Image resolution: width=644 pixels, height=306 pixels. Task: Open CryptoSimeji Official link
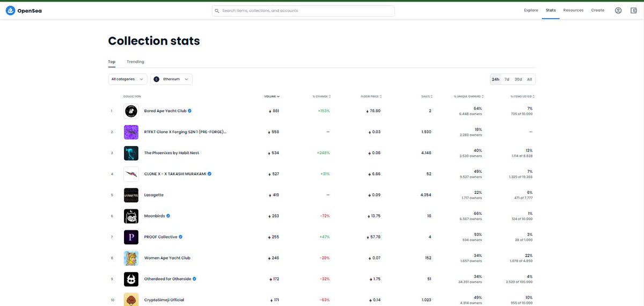click(x=164, y=300)
